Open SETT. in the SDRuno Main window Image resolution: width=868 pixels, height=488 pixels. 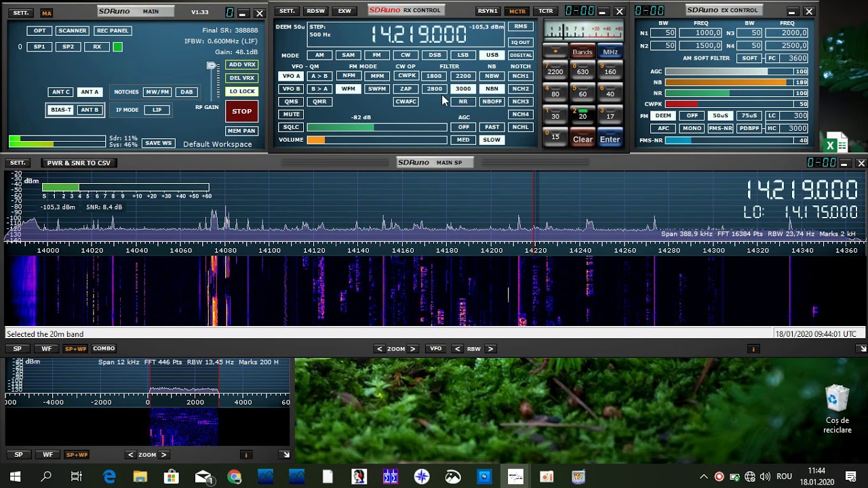tap(20, 13)
